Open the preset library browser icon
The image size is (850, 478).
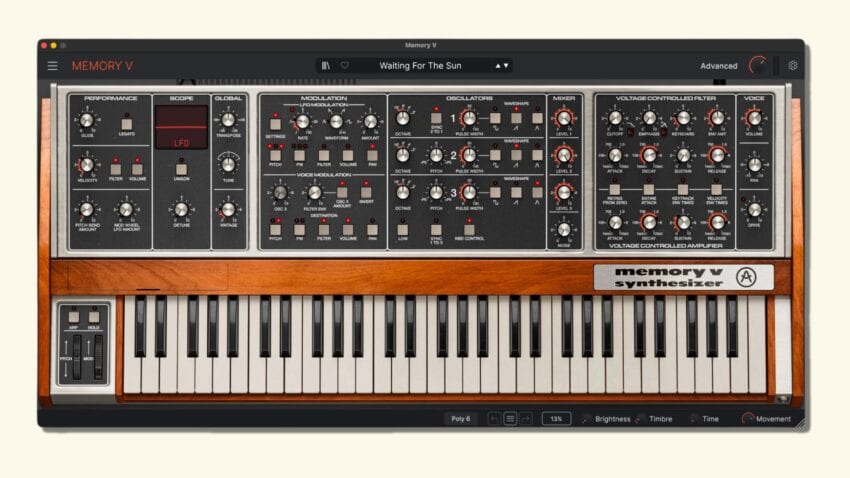tap(326, 66)
